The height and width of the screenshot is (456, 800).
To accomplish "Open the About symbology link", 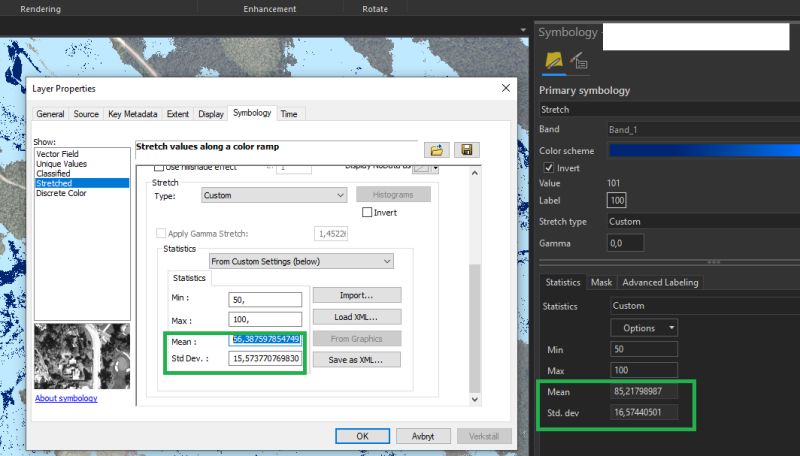I will point(66,398).
